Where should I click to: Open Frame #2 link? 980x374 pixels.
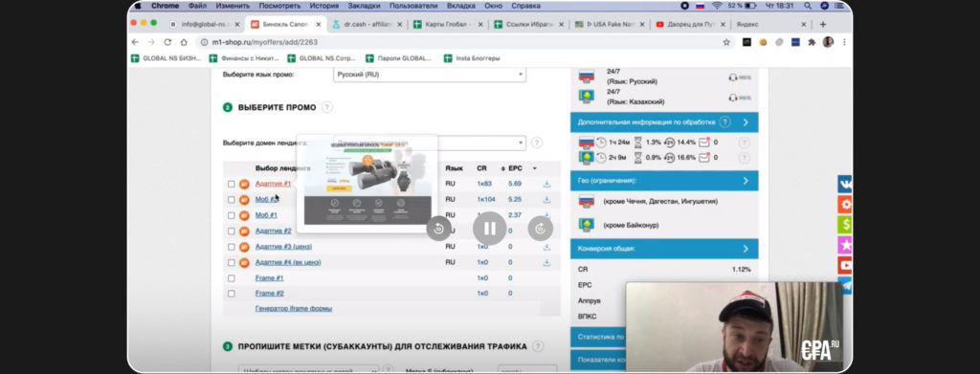[x=269, y=294]
